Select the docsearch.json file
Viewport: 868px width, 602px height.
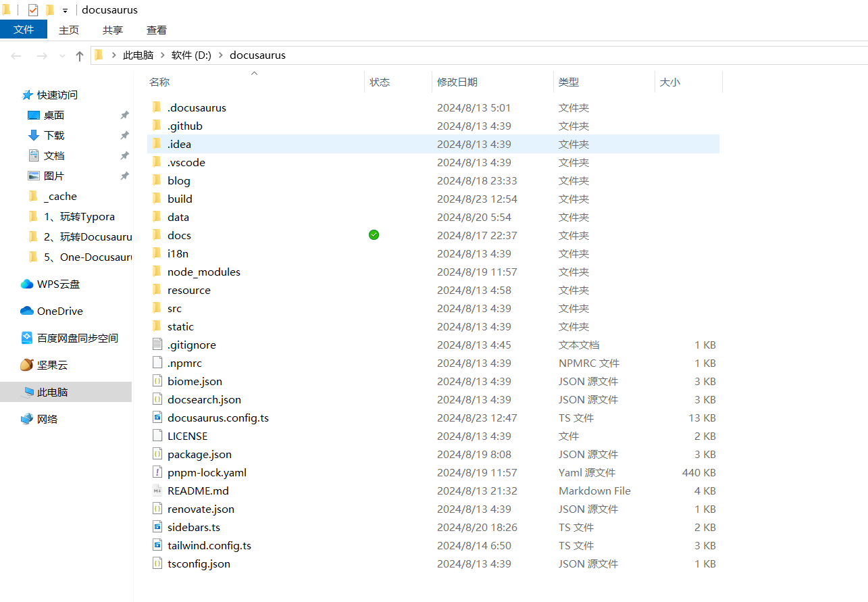pyautogui.click(x=204, y=400)
